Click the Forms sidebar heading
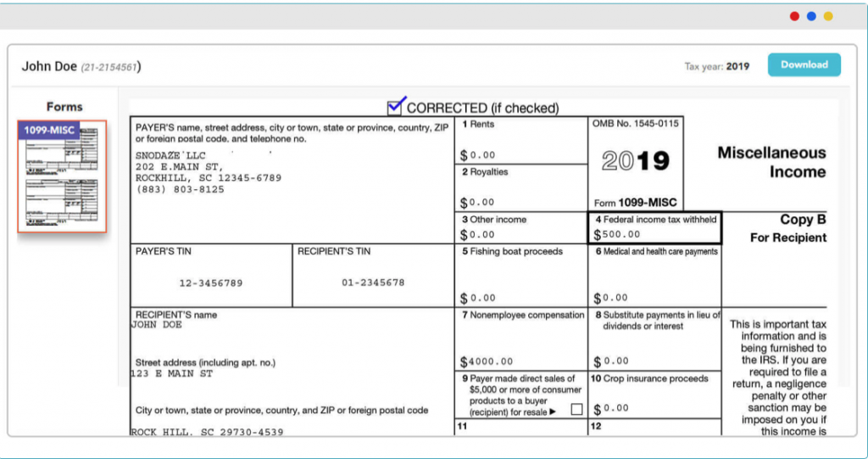 [x=64, y=106]
